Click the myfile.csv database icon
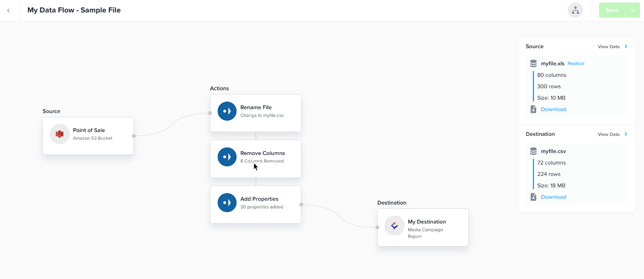Viewport: 644px width, 279px height. tap(533, 151)
